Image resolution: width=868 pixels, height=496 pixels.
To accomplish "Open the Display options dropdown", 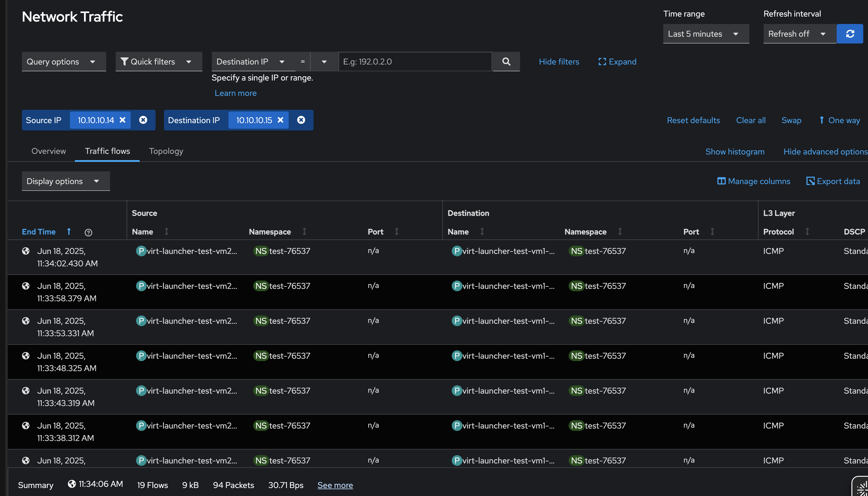I will coord(65,181).
